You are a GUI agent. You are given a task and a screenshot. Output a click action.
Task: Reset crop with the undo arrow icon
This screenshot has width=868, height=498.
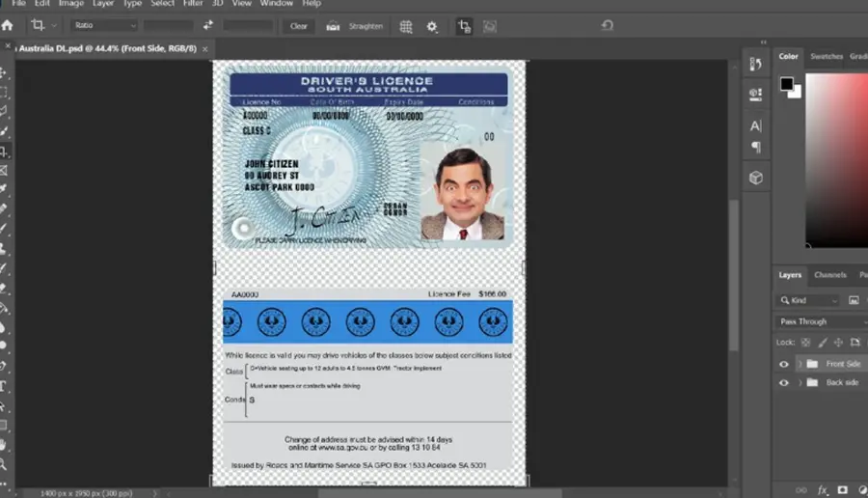tap(608, 25)
